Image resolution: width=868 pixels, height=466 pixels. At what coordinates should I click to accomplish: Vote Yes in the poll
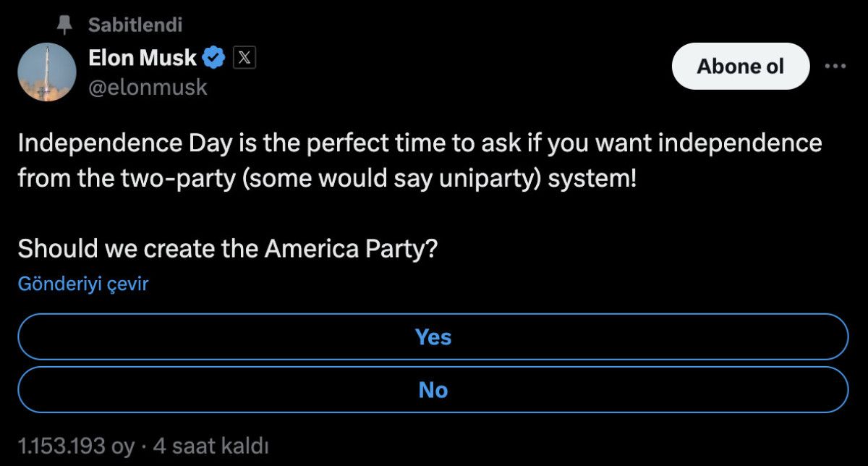click(433, 337)
